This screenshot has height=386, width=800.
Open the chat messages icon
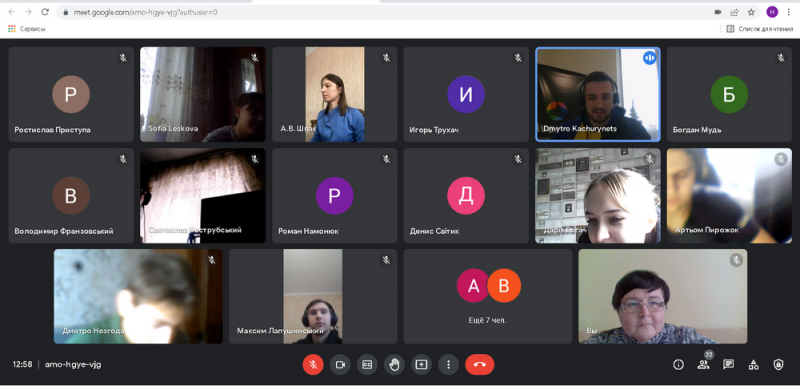[728, 365]
